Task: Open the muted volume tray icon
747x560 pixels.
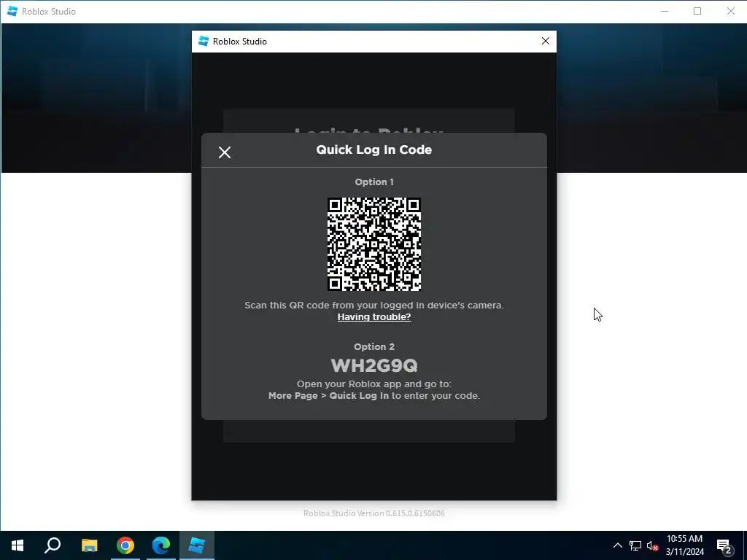Action: point(653,545)
